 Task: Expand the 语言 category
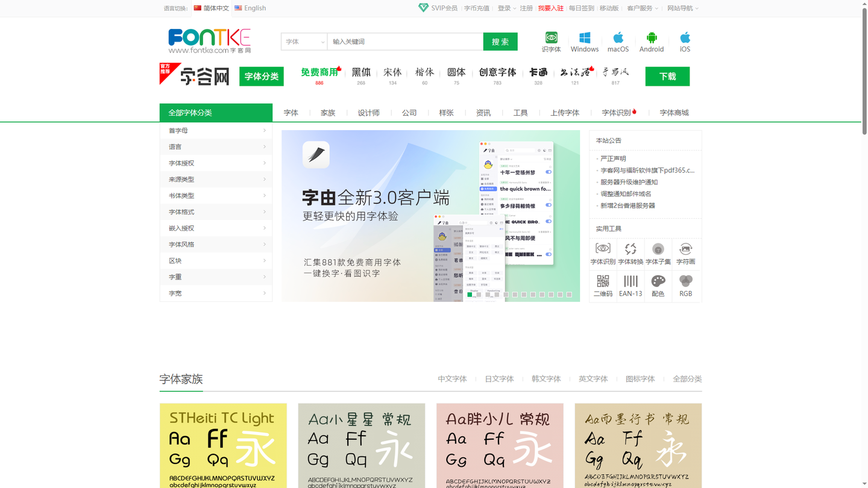(x=216, y=146)
